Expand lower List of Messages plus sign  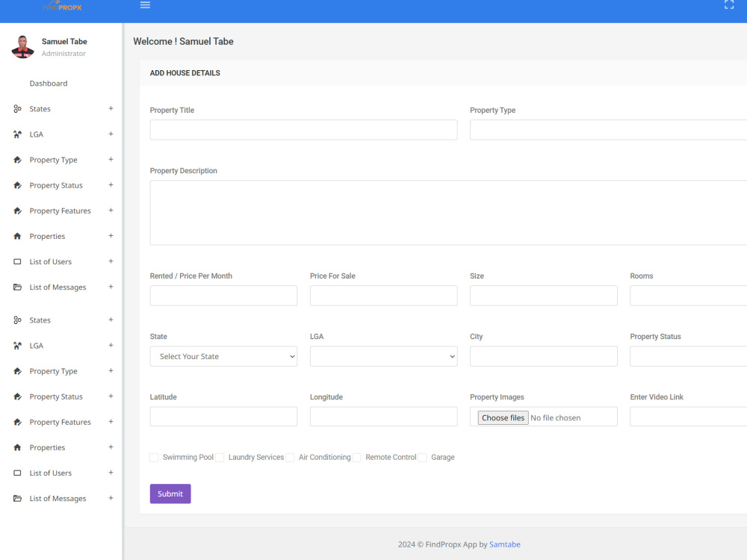tap(111, 498)
